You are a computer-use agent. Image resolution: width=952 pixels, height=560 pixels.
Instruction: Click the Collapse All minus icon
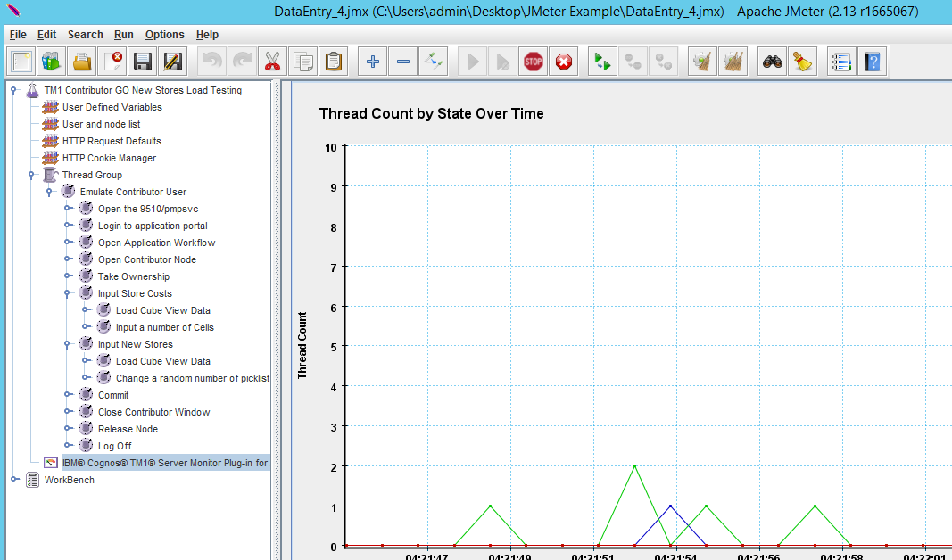(403, 62)
